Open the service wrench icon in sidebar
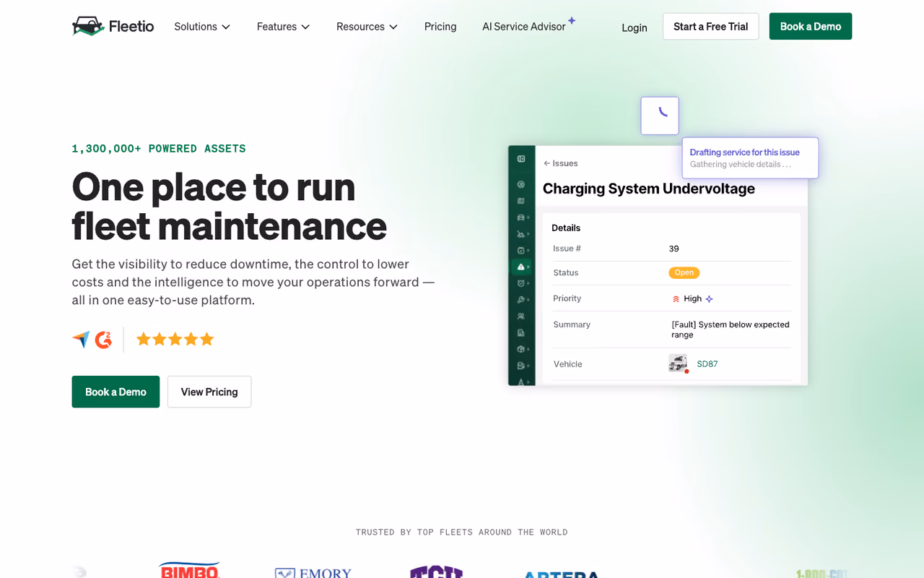 tap(521, 300)
